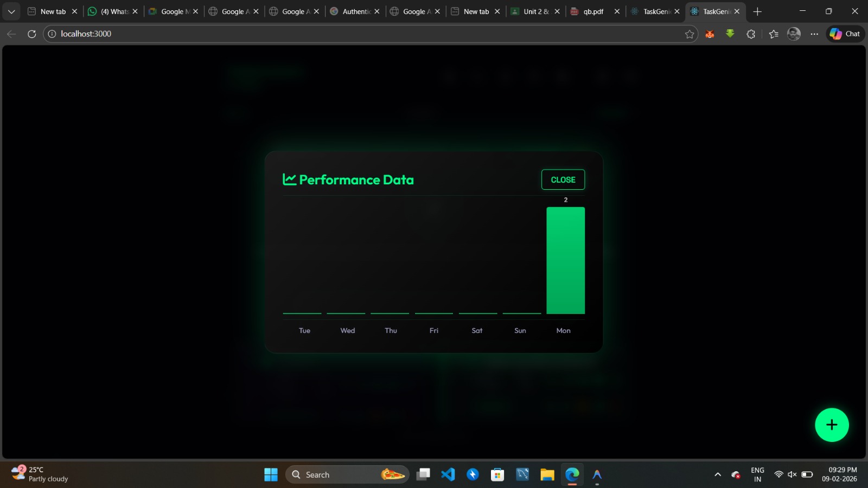
Task: Switch input language ENG IN
Action: pos(758,474)
